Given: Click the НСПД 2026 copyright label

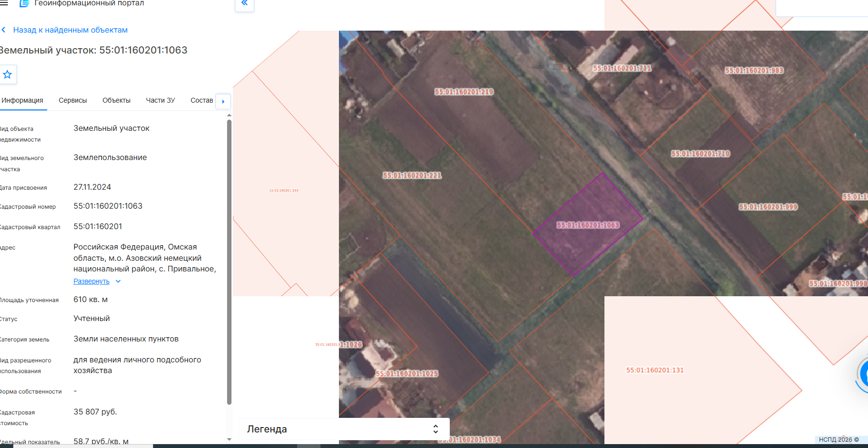Looking at the screenshot, I should (839, 440).
